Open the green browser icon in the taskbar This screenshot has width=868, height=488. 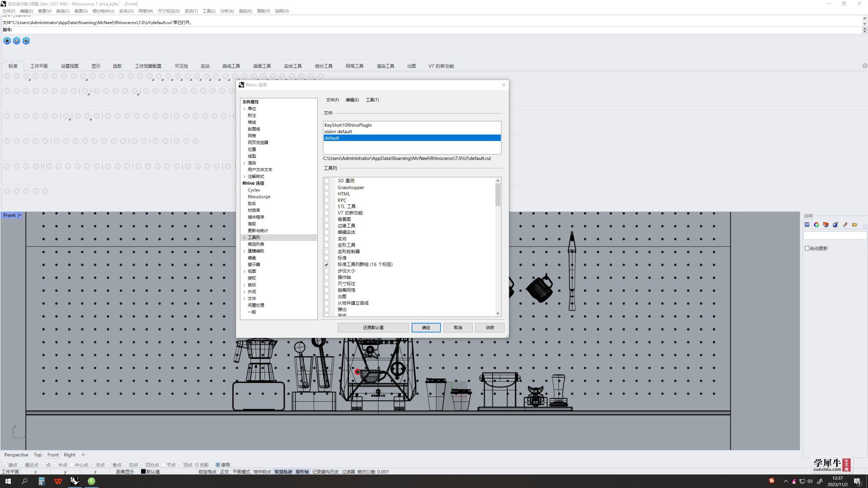click(x=92, y=481)
